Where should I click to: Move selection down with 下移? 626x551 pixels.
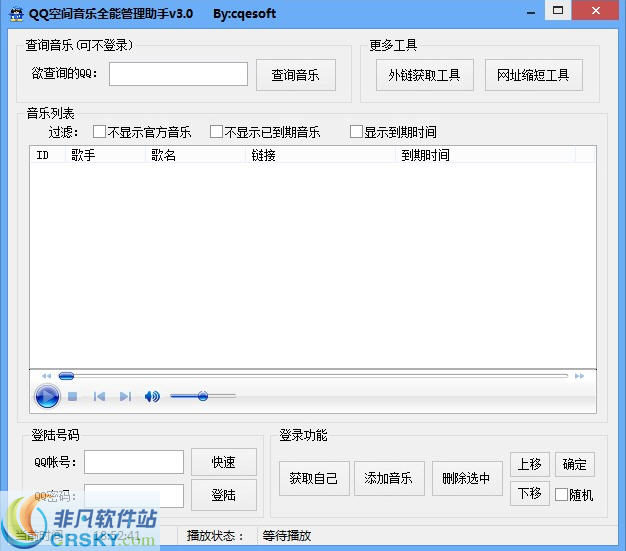coord(530,494)
